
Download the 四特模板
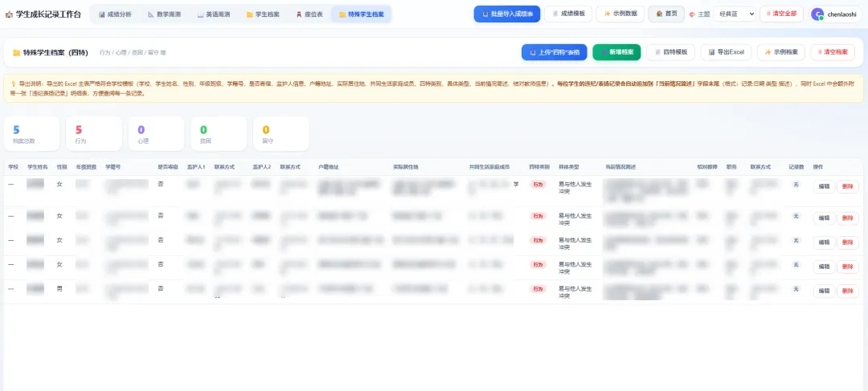[671, 52]
